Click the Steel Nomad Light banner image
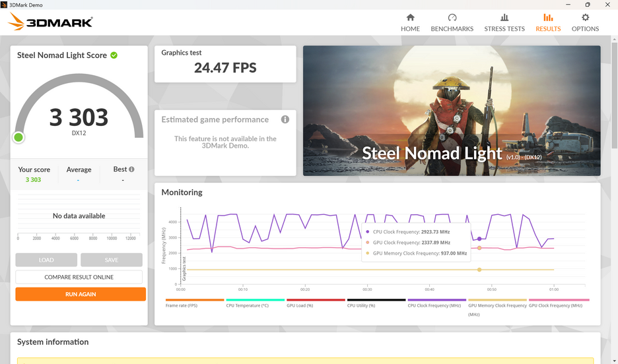The height and width of the screenshot is (364, 618). click(452, 111)
